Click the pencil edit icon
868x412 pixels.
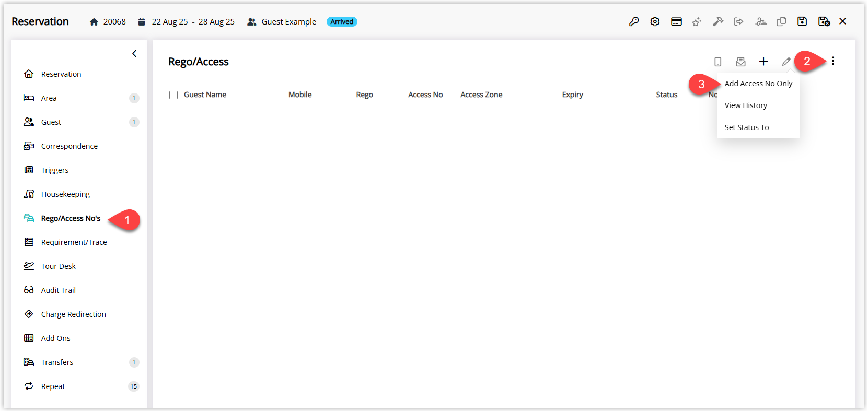(786, 62)
